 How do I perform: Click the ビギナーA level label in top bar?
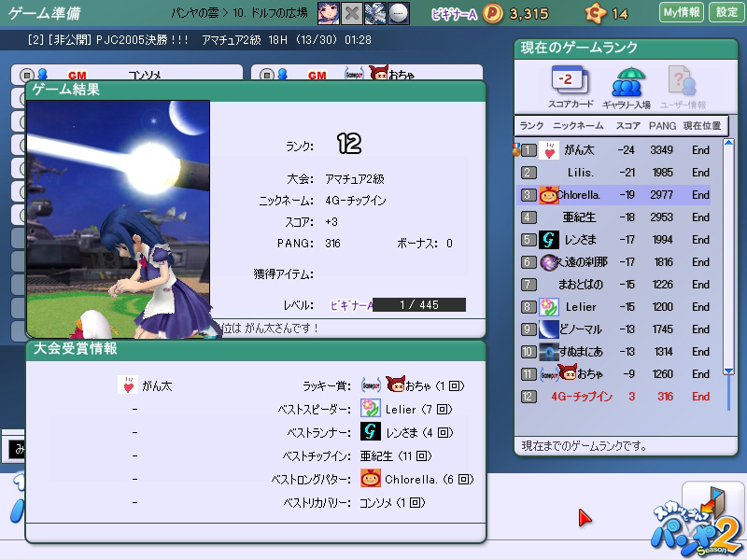(454, 14)
